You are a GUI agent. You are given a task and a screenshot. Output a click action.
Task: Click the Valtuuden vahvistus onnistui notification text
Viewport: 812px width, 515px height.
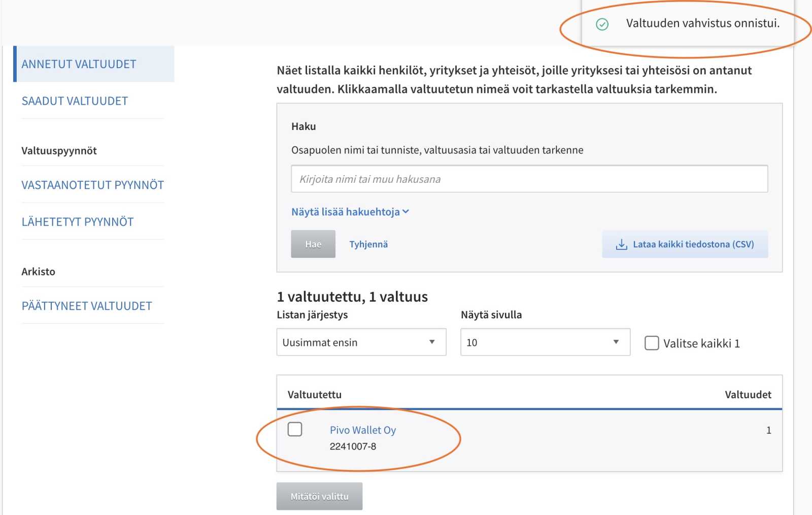click(703, 23)
